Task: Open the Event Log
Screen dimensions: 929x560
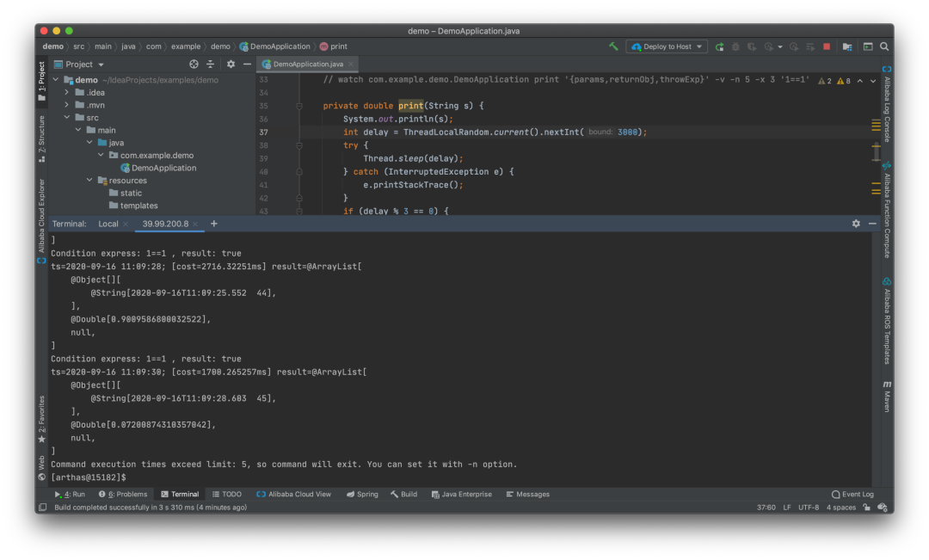Action: pos(852,495)
